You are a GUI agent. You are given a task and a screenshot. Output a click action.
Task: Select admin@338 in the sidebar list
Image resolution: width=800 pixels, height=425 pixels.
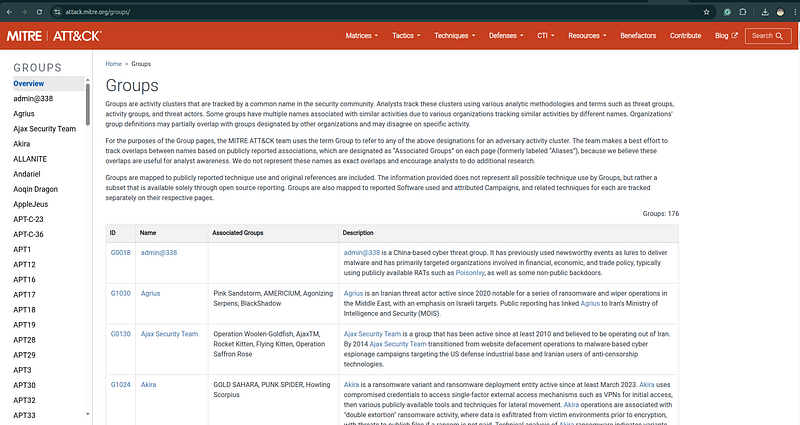(x=33, y=98)
